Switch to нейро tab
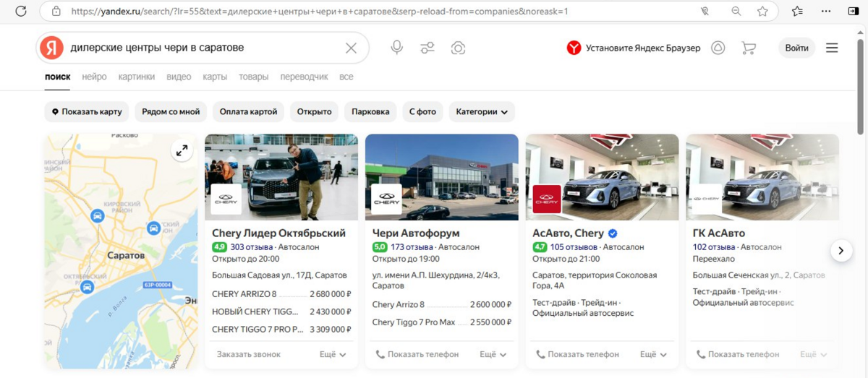The image size is (868, 378). click(94, 77)
